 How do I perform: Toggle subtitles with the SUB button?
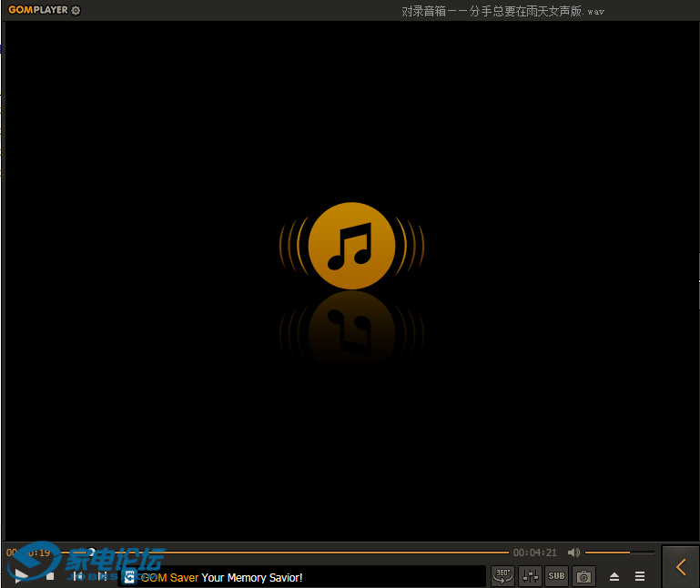[x=556, y=575]
